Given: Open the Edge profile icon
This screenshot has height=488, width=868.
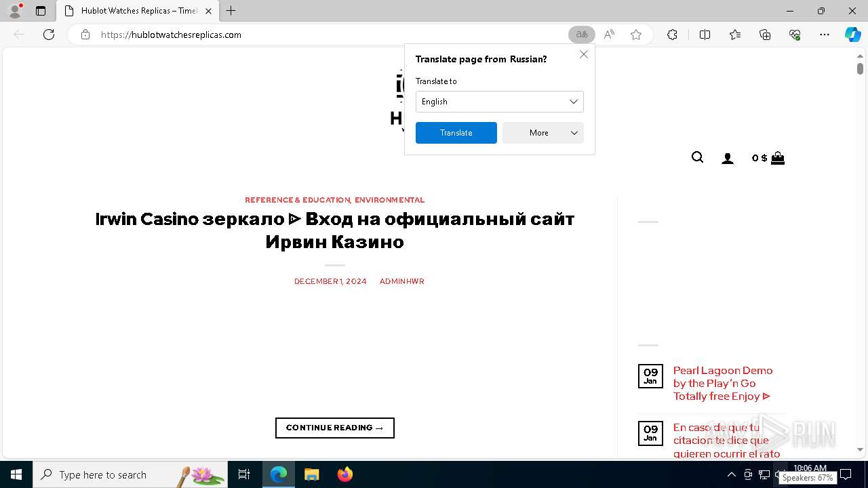Looking at the screenshot, I should 15,11.
